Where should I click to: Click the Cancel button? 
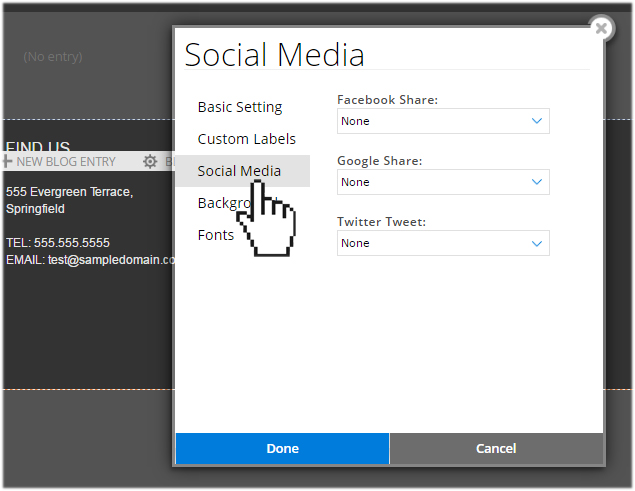(x=496, y=448)
